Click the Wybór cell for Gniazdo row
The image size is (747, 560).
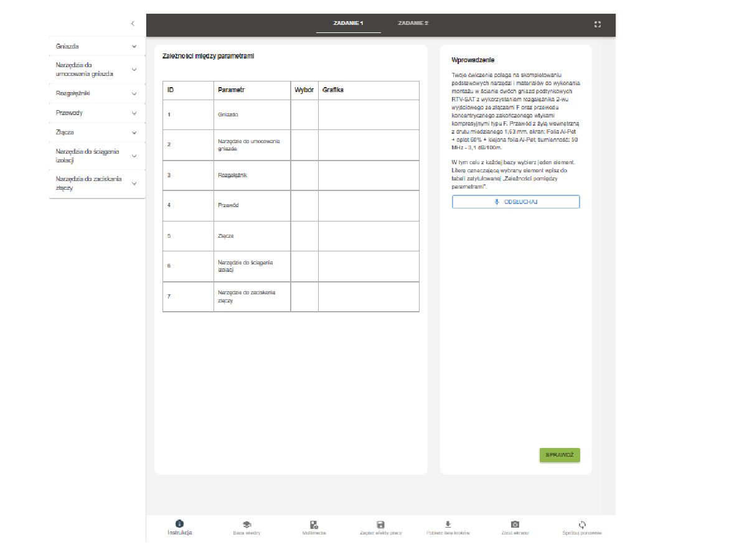[x=304, y=114]
